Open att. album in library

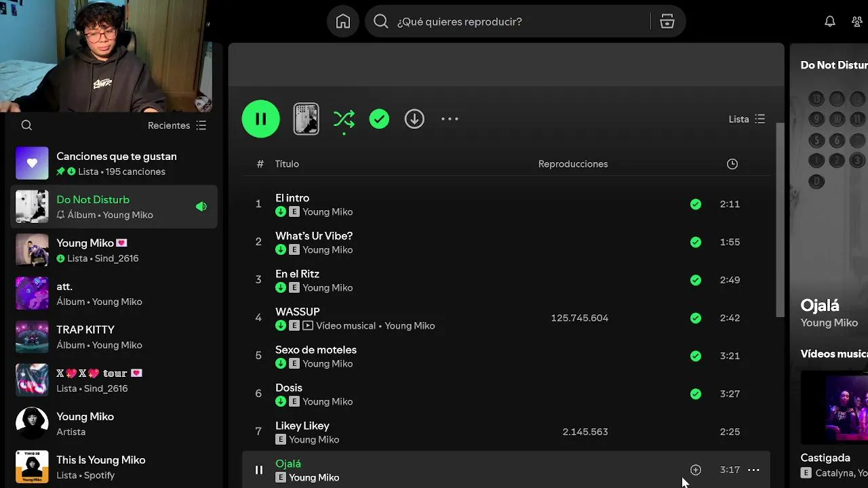[x=114, y=293]
